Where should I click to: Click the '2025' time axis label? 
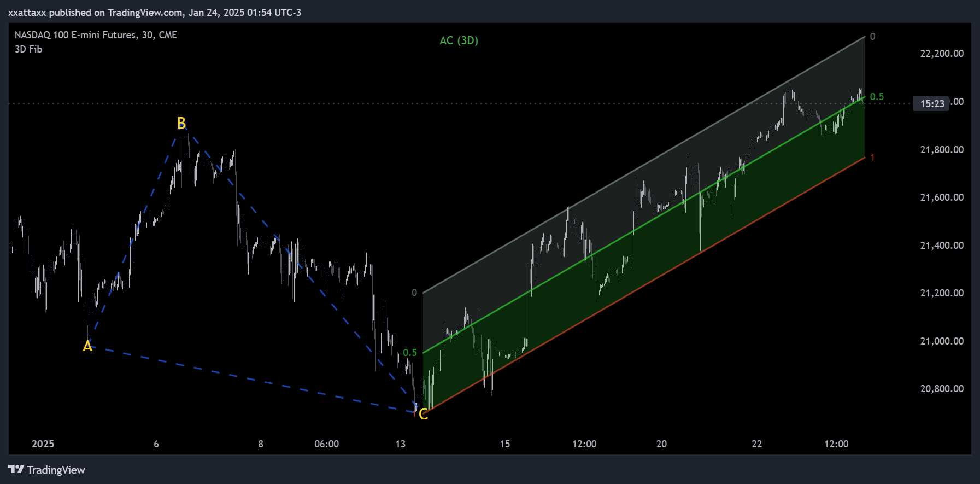click(43, 444)
